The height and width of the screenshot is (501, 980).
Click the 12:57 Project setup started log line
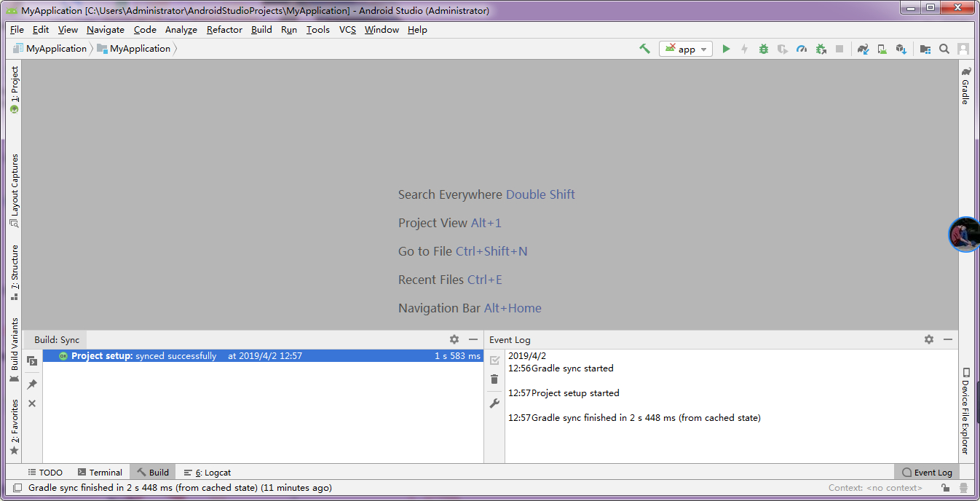[x=564, y=393]
